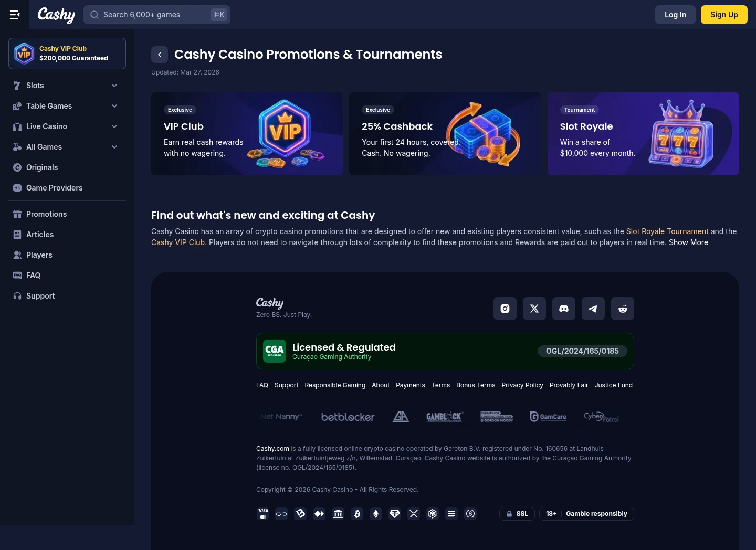
Task: Click the Bitcoin payment icon
Action: (x=357, y=514)
